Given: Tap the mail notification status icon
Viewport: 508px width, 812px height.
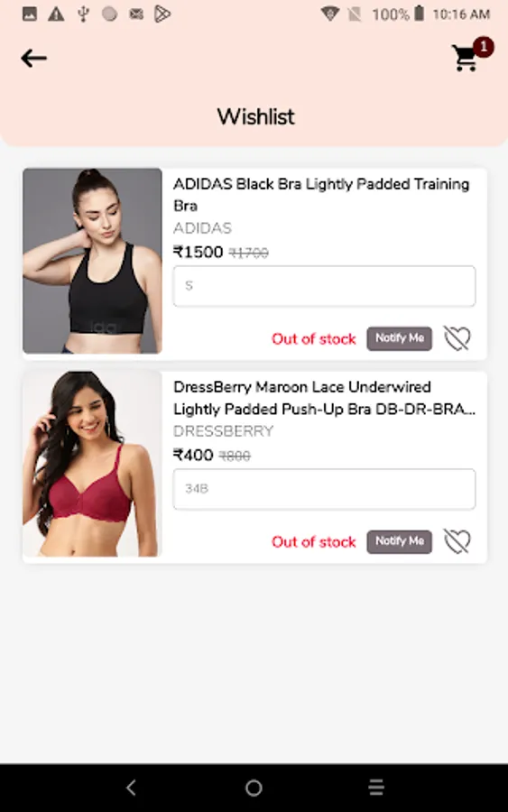Looking at the screenshot, I should (136, 14).
